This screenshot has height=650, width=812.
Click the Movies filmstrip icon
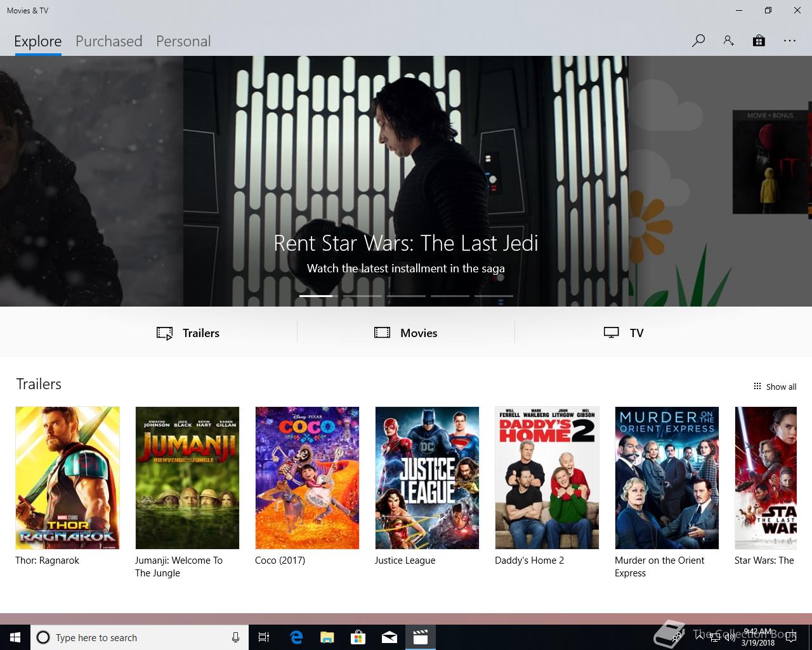coord(383,333)
